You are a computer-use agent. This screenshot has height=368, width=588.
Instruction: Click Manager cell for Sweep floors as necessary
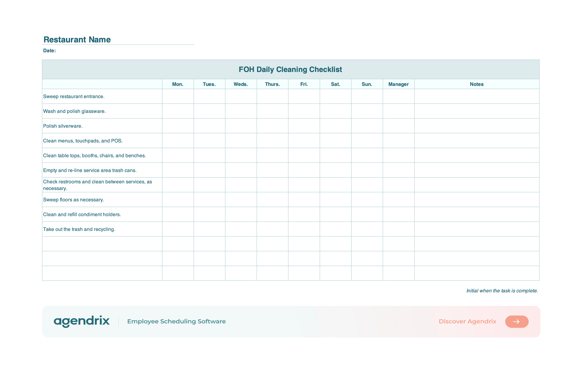[398, 200]
